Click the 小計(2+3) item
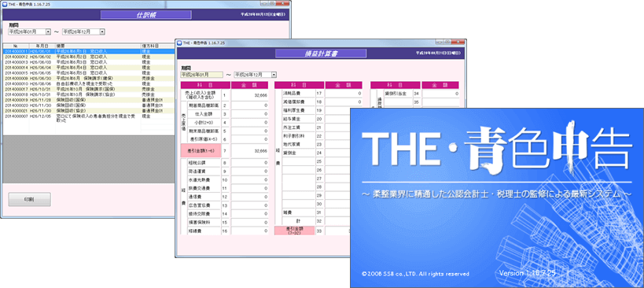The image size is (644, 288). click(x=204, y=123)
